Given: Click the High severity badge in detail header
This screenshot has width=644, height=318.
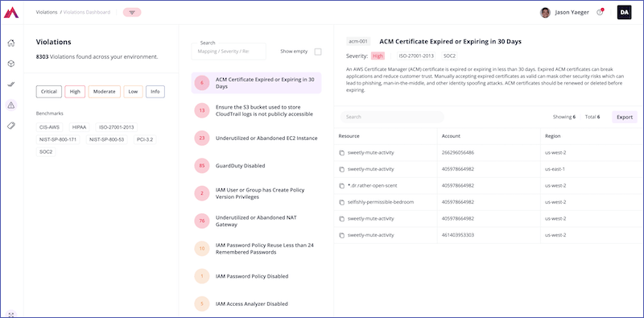Looking at the screenshot, I should point(378,56).
